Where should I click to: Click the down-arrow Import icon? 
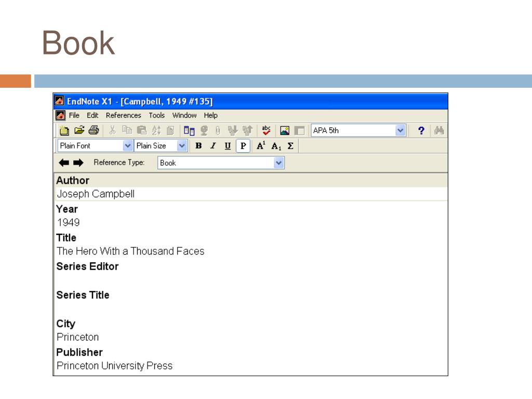point(233,130)
